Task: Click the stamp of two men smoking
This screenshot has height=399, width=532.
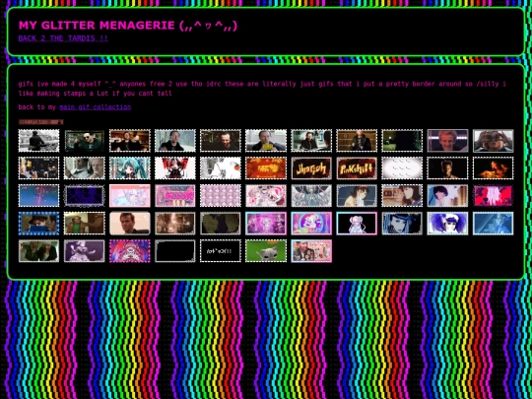Action: [x=84, y=167]
